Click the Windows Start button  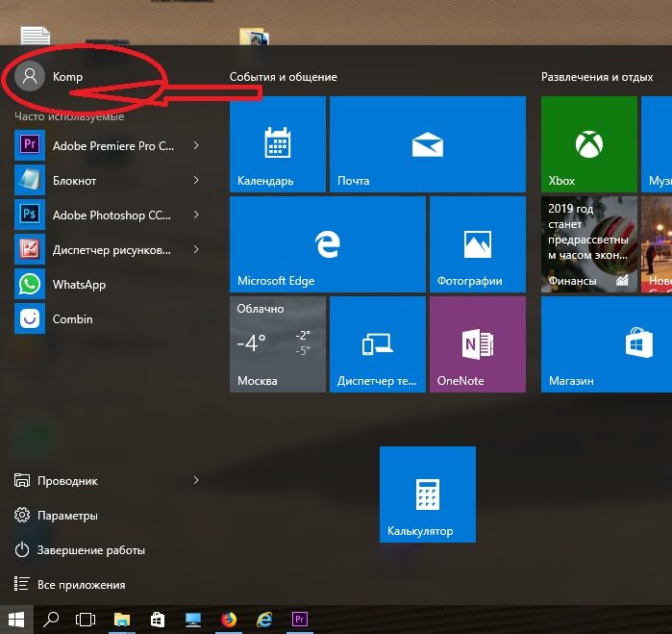pyautogui.click(x=16, y=620)
